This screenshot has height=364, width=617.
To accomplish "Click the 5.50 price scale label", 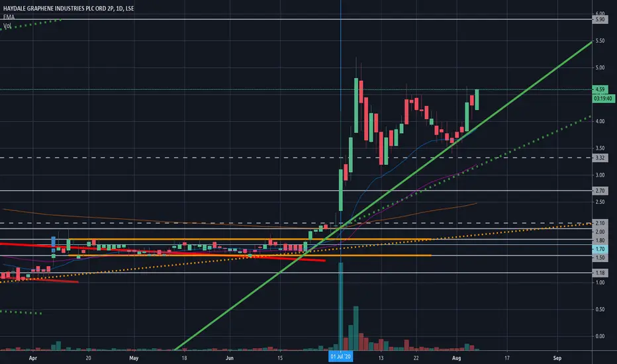I will pyautogui.click(x=600, y=41).
